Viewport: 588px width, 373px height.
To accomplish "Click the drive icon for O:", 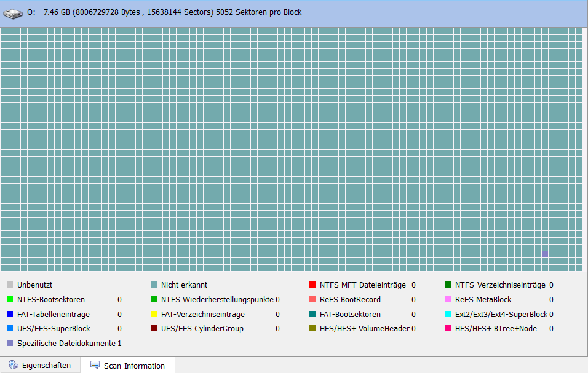I will click(13, 14).
